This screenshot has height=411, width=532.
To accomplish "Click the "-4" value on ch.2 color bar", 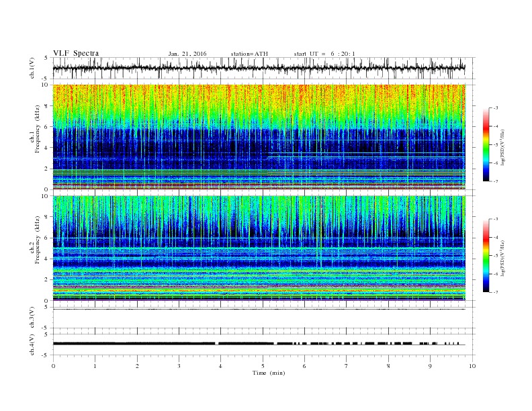I will (496, 237).
